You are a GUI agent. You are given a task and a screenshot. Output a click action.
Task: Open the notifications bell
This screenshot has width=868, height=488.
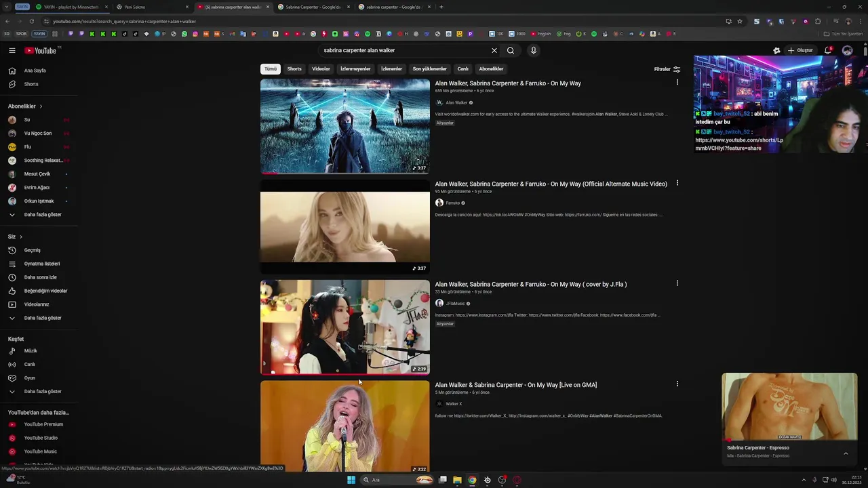coord(828,50)
